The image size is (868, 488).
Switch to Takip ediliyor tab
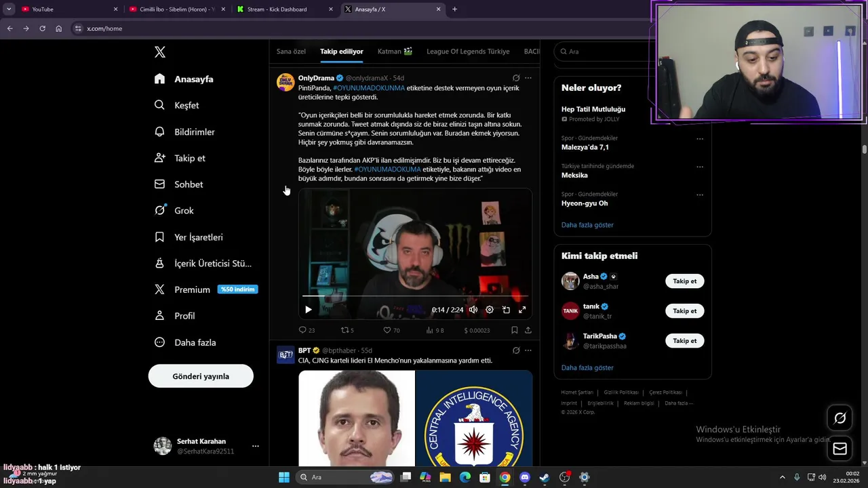342,52
